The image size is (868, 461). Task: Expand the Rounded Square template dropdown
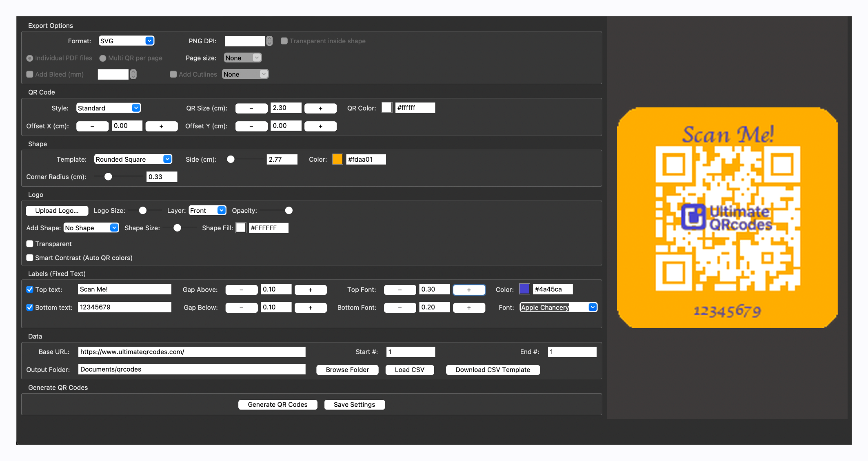click(133, 159)
